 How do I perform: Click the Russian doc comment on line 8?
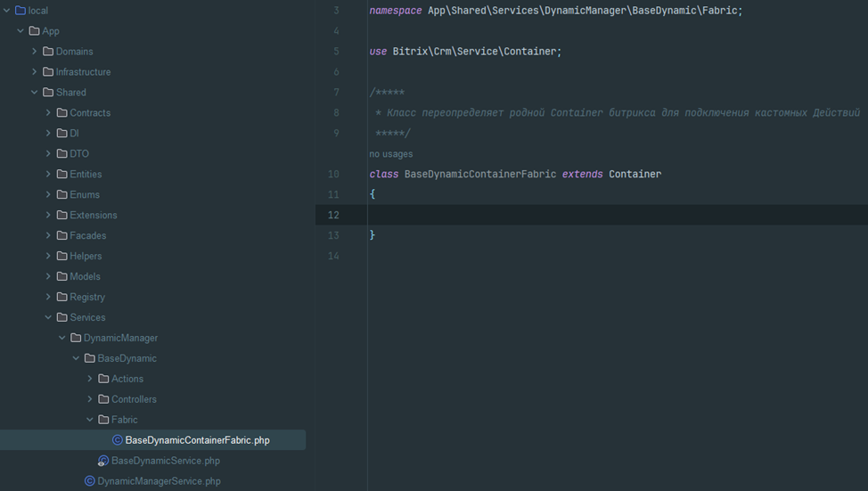pos(618,113)
